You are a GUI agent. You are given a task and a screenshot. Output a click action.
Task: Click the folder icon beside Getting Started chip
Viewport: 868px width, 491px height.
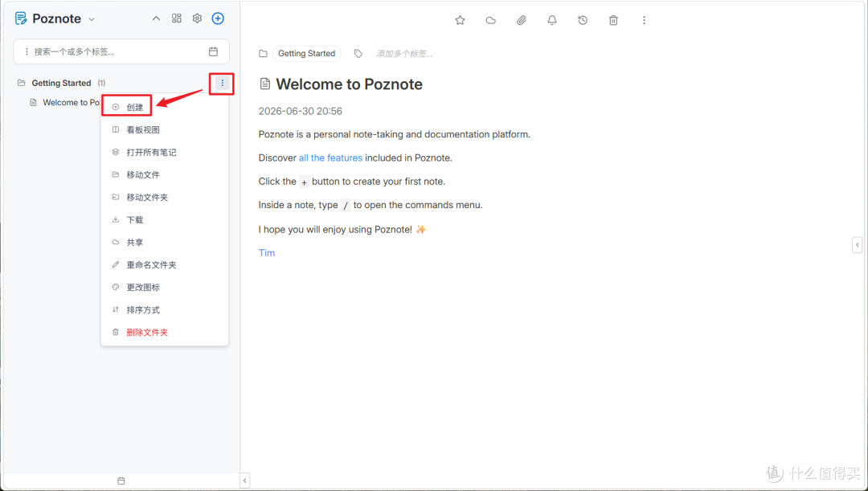263,54
